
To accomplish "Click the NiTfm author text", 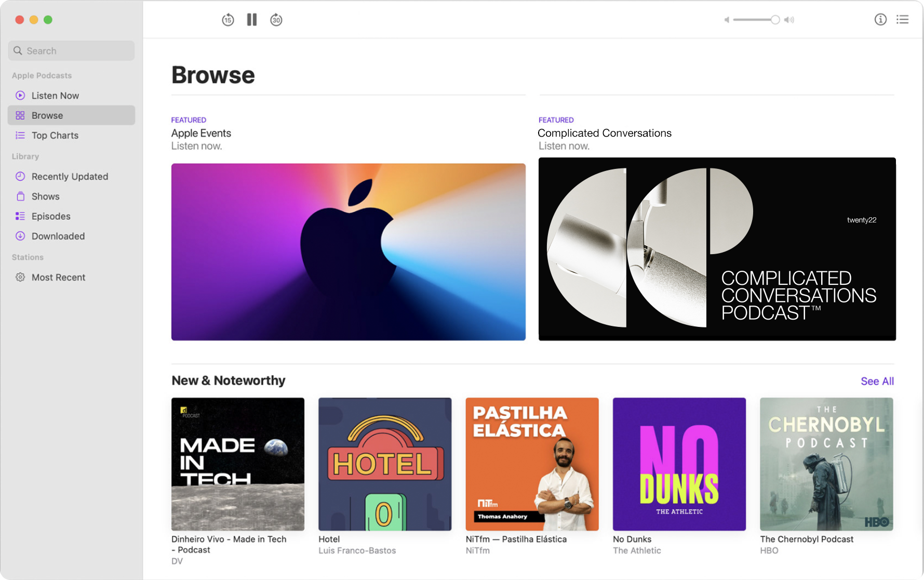I will [x=478, y=550].
